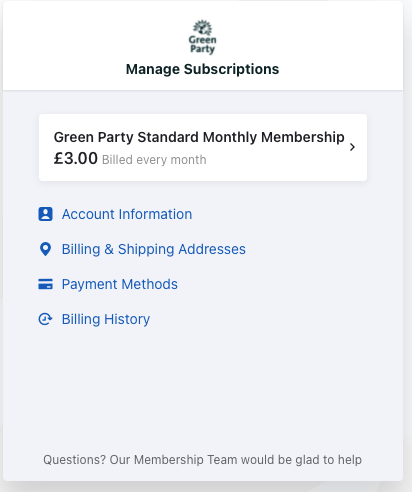Screen dimensions: 412x492
Task: Click the clock icon for Billing History
Action: click(45, 319)
